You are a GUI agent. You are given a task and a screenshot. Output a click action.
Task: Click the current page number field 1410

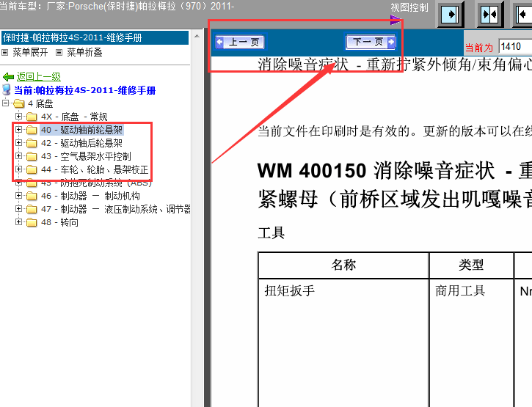click(515, 46)
